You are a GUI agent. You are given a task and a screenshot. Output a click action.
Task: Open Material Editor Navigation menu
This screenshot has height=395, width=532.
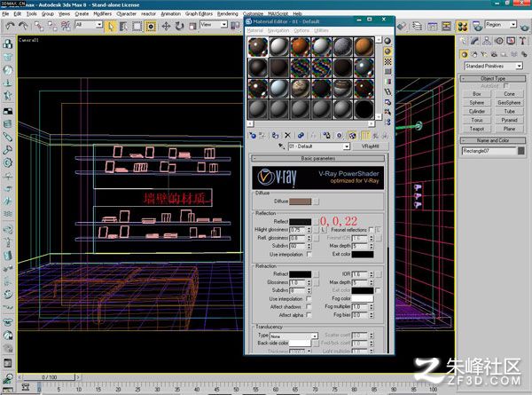[x=278, y=30]
